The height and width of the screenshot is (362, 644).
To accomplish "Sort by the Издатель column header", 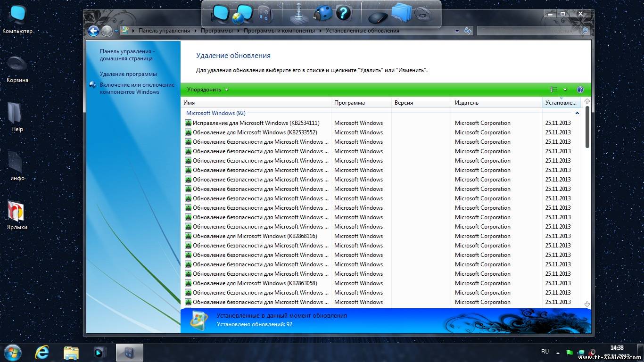I will (497, 103).
